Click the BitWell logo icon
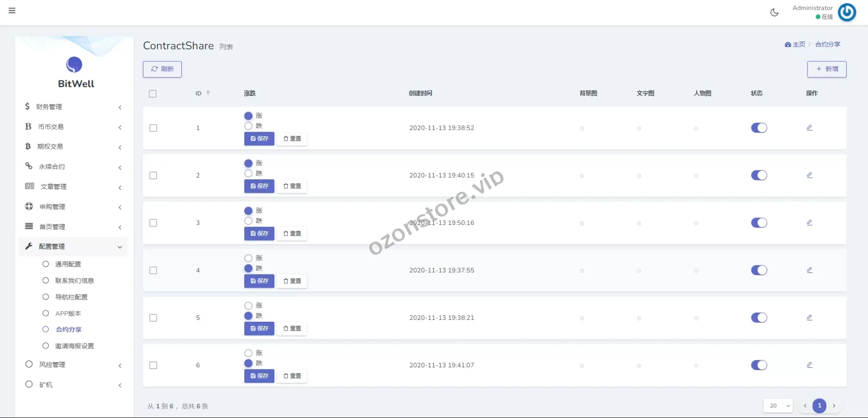The height and width of the screenshot is (418, 868). 74,65
